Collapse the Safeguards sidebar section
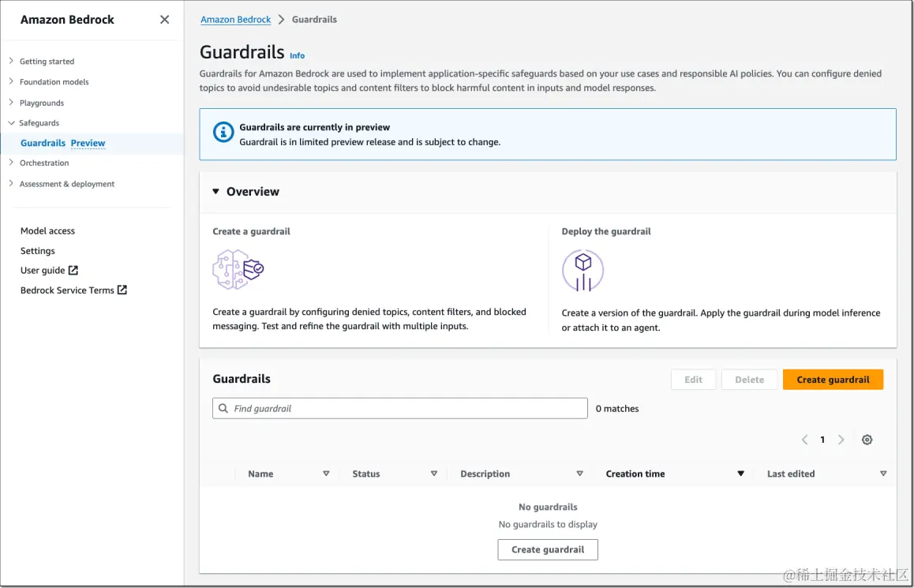Screen dimensions: 914x588 [x=11, y=123]
